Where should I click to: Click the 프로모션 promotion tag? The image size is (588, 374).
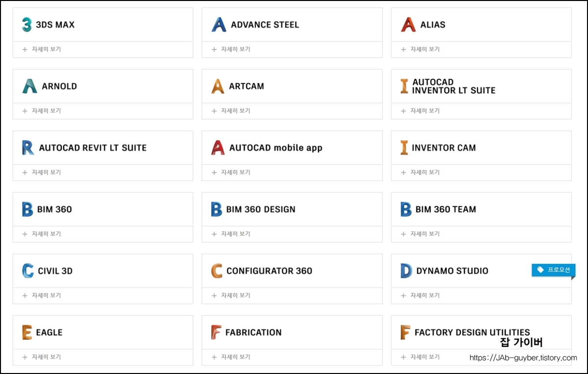(x=554, y=270)
